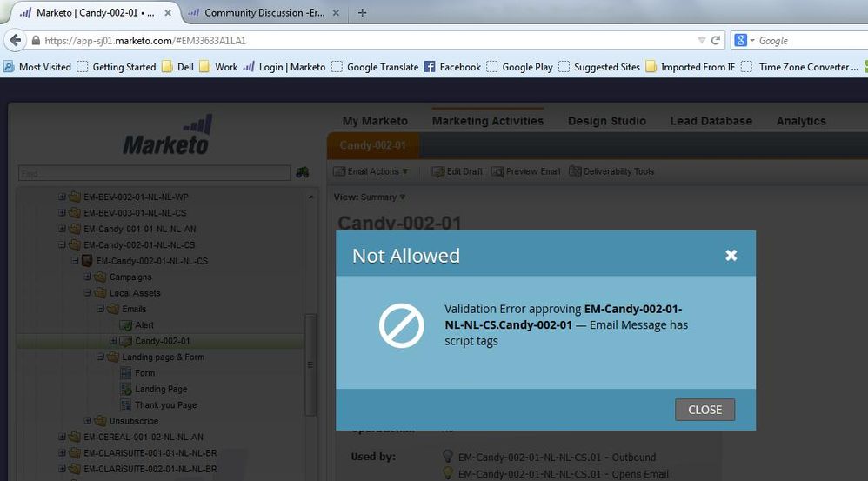Collapse the Local Assets folder
The image size is (868, 481).
click(88, 292)
